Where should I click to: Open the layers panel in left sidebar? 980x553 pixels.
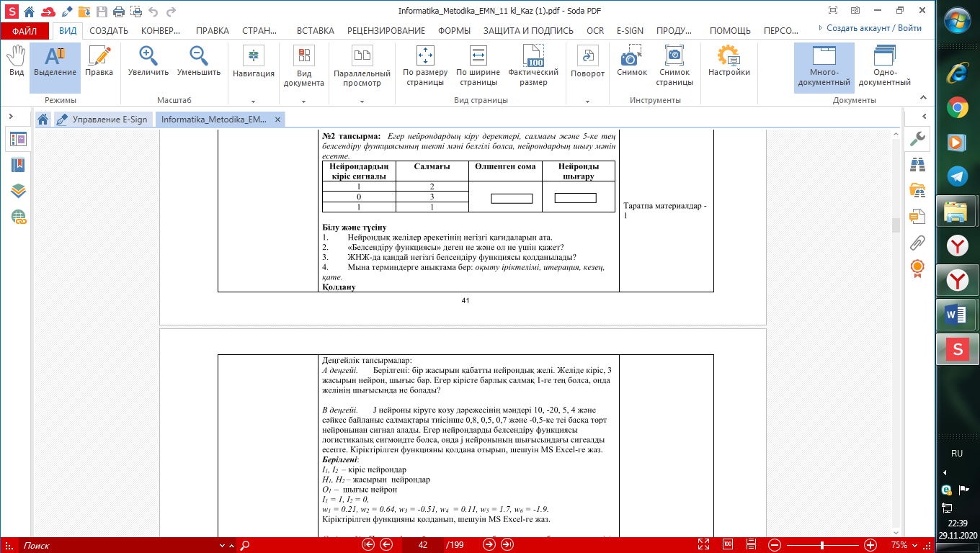[x=18, y=191]
